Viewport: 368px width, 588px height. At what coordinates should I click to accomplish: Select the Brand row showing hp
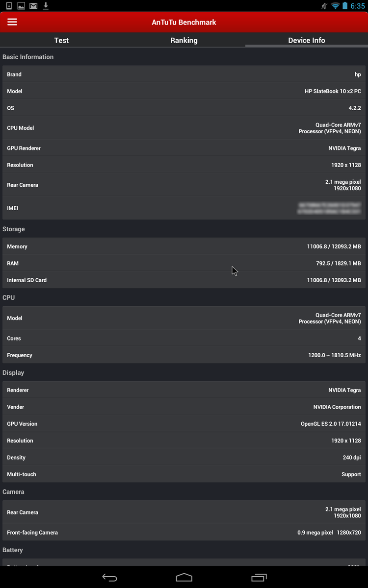184,74
